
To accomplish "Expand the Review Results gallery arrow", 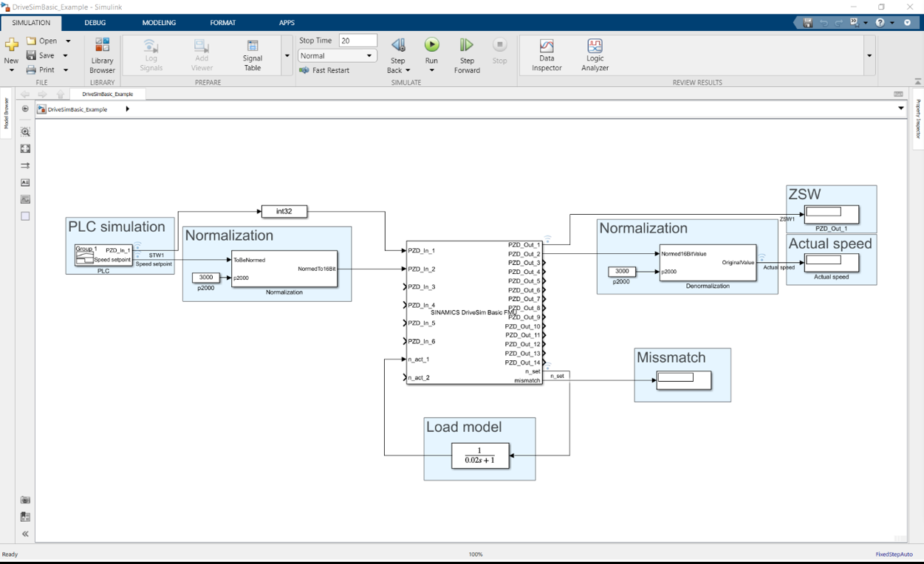I will (869, 56).
